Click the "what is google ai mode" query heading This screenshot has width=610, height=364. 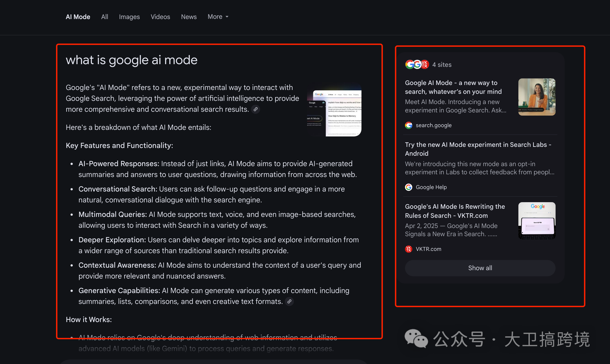pos(132,60)
